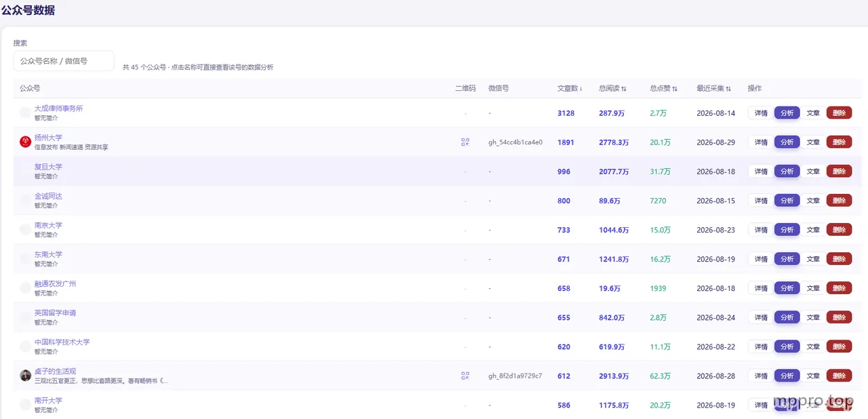Viewport: 868px width, 419px height.
Task: View 详情 for 复旦大学
Action: tap(761, 172)
